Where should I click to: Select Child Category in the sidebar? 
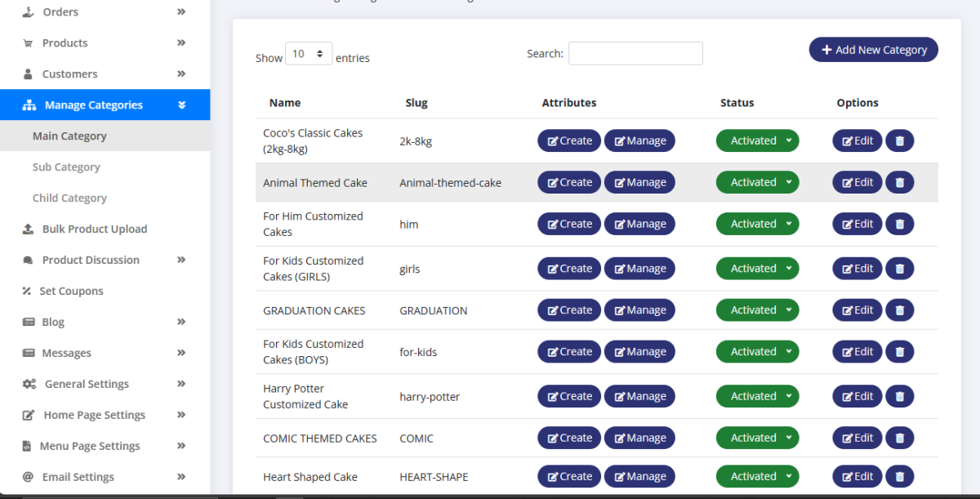[69, 198]
